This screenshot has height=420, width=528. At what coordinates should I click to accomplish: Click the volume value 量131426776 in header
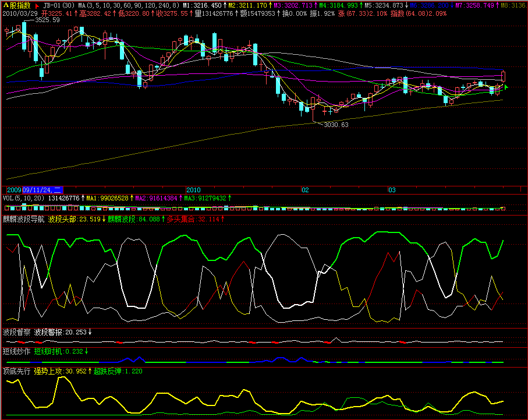point(214,14)
